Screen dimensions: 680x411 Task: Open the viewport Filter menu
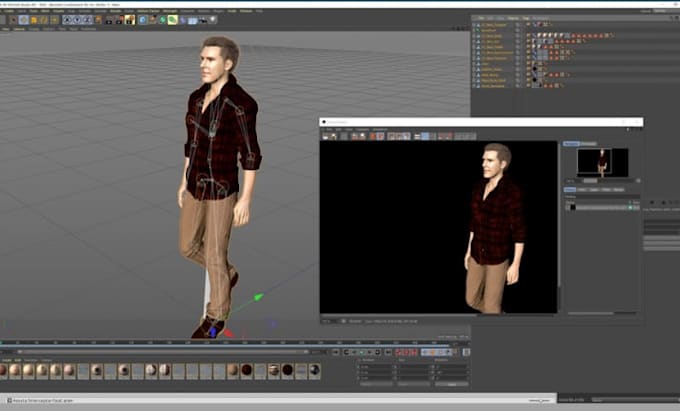tap(62, 29)
